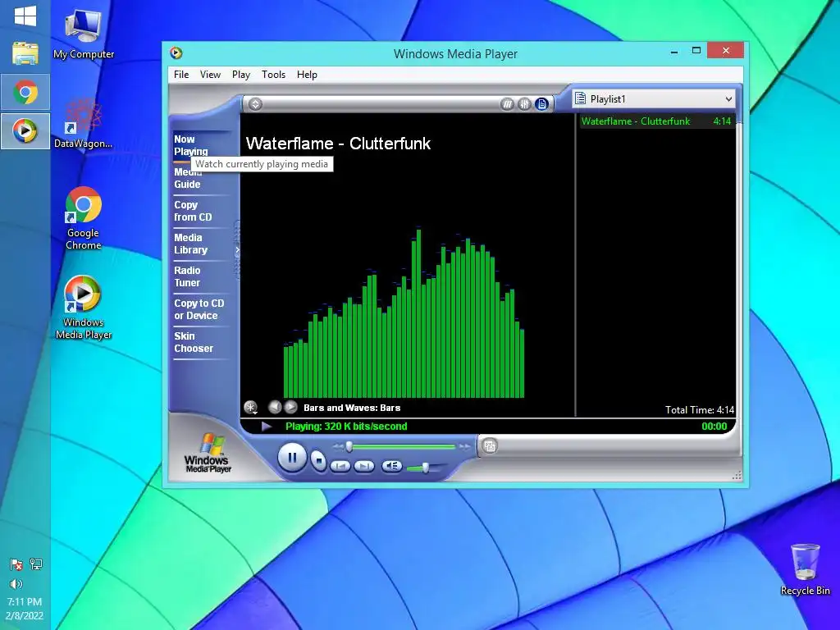Select the next visualization
This screenshot has height=630, width=840.
291,407
